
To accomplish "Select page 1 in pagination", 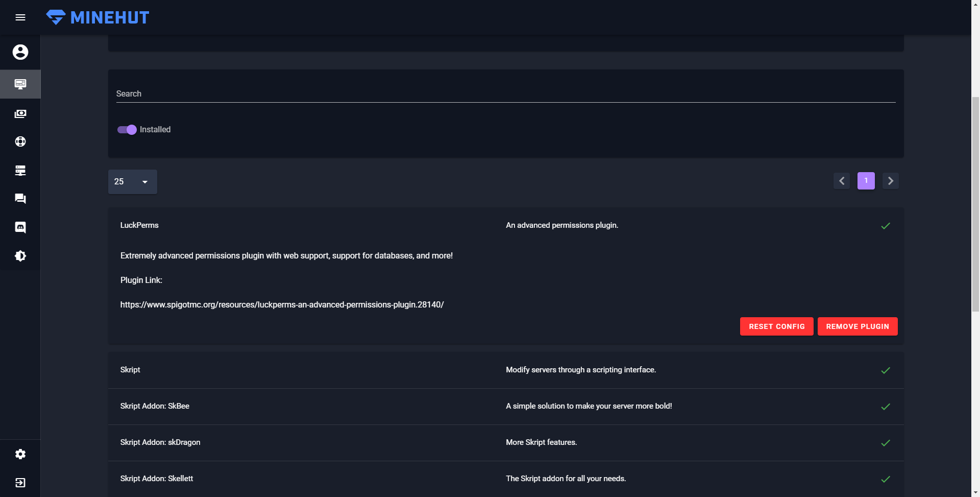I will coord(866,181).
